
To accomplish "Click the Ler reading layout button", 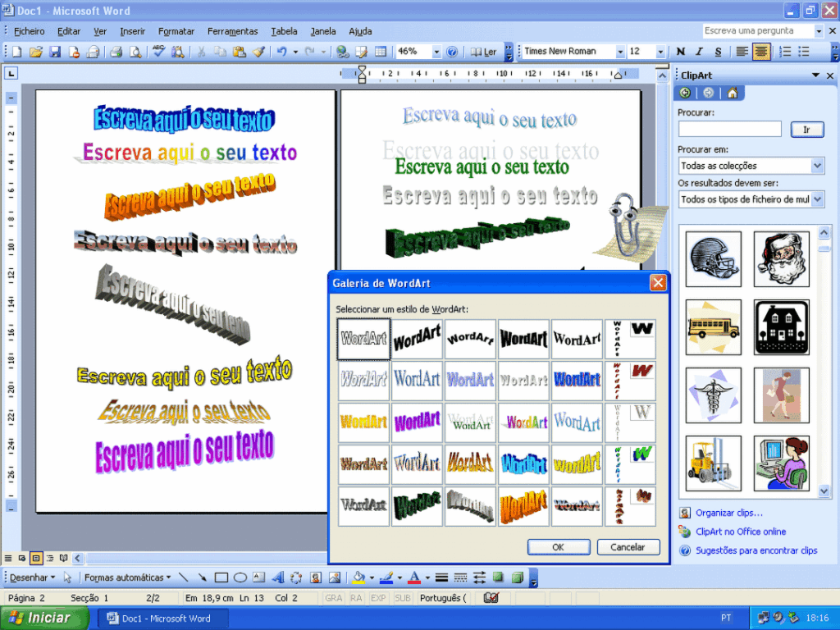I will pyautogui.click(x=484, y=52).
